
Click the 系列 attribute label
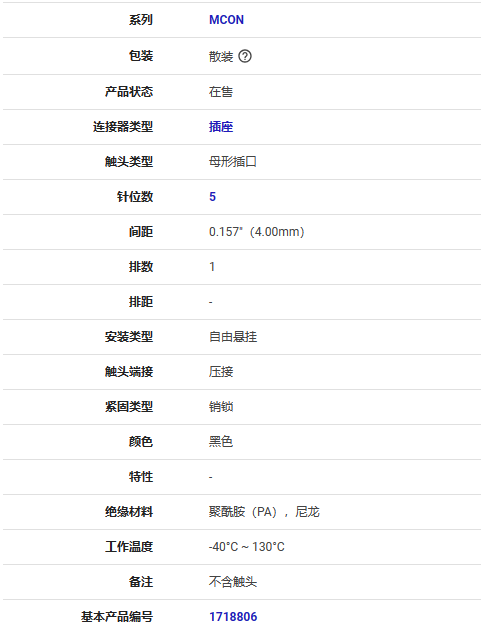(141, 20)
